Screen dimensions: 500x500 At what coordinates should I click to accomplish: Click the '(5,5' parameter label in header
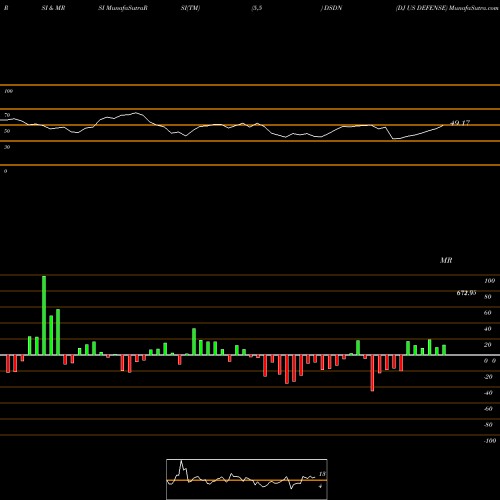(x=257, y=8)
